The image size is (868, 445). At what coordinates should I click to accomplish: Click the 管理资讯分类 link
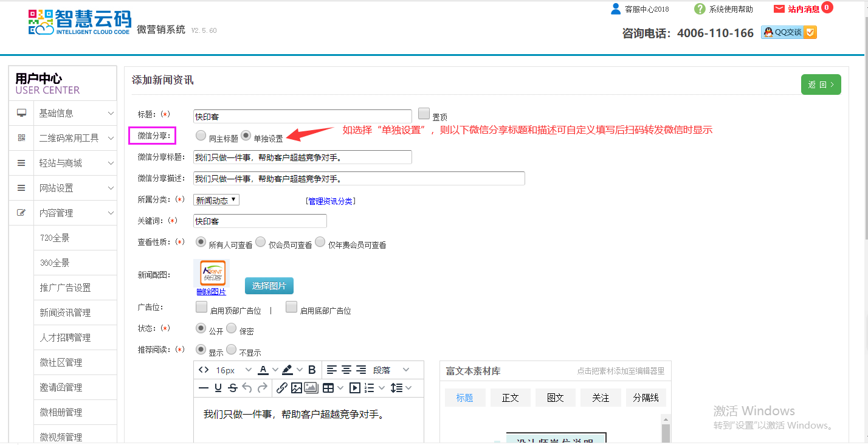pos(330,201)
